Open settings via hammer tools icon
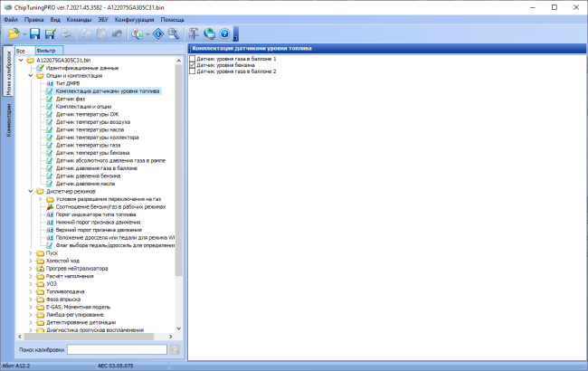 [x=194, y=33]
